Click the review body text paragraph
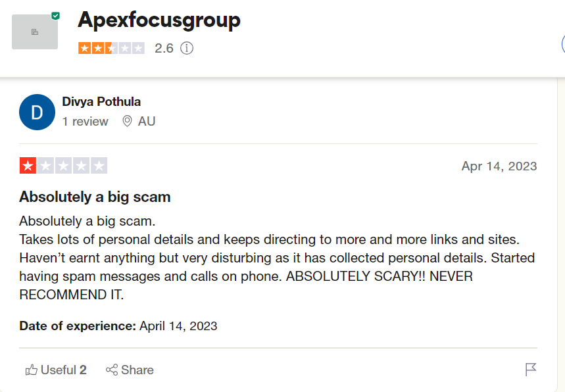The image size is (565, 392). click(x=277, y=257)
